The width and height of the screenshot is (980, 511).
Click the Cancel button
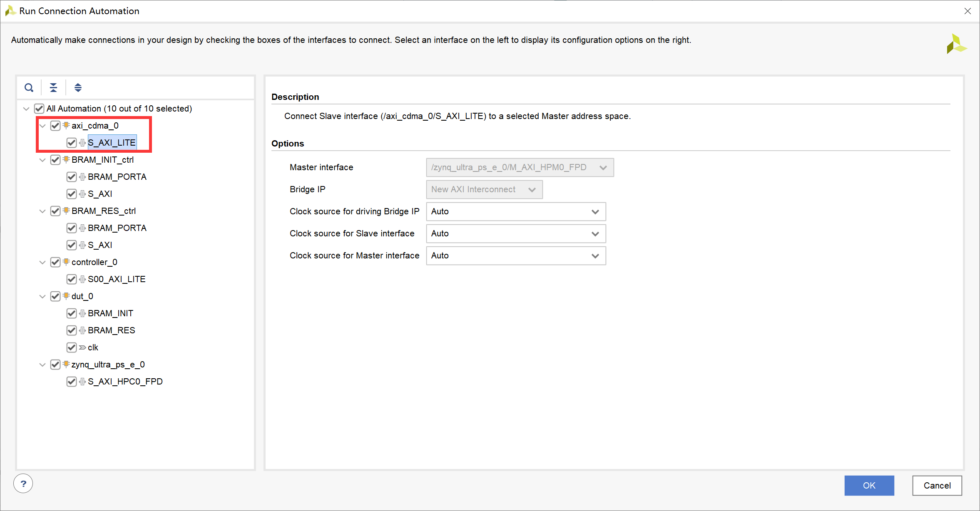point(937,485)
